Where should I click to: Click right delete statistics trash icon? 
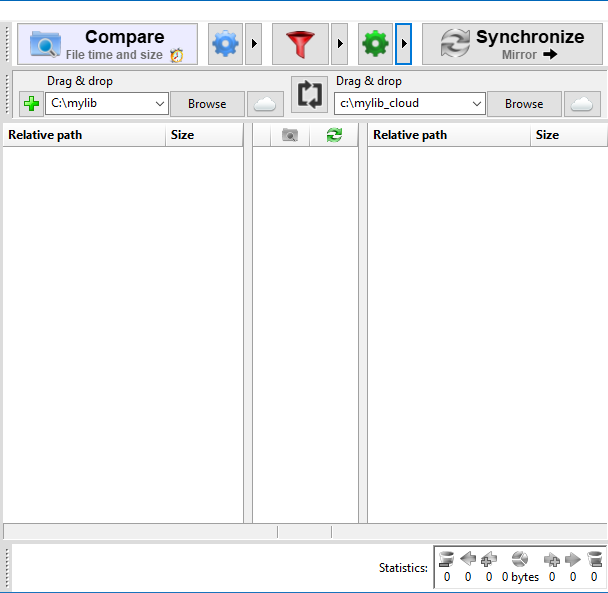point(594,559)
